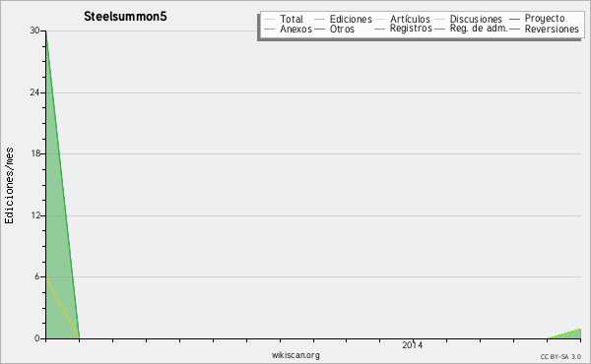591x364 pixels.
Task: Click the Artículos legend label
Action: [410, 19]
